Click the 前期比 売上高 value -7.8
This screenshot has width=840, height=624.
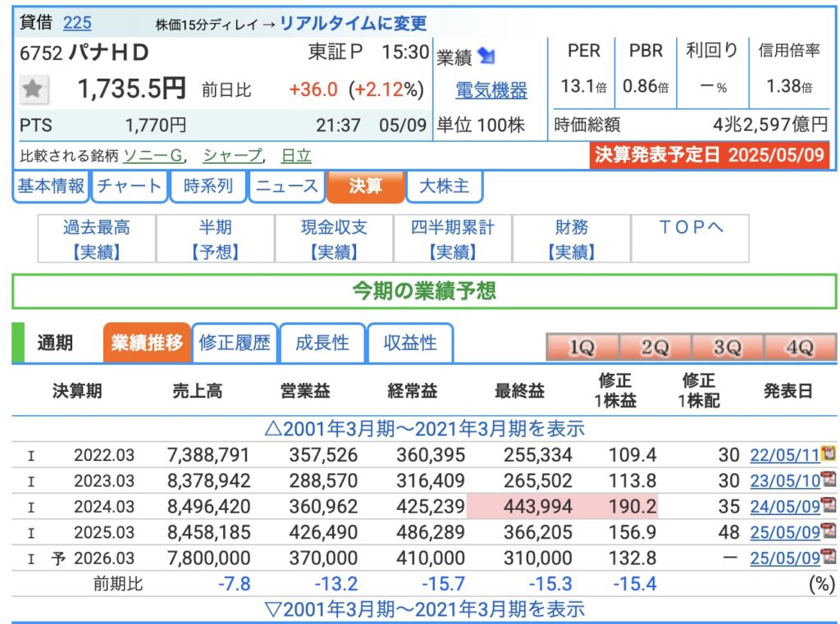[234, 583]
